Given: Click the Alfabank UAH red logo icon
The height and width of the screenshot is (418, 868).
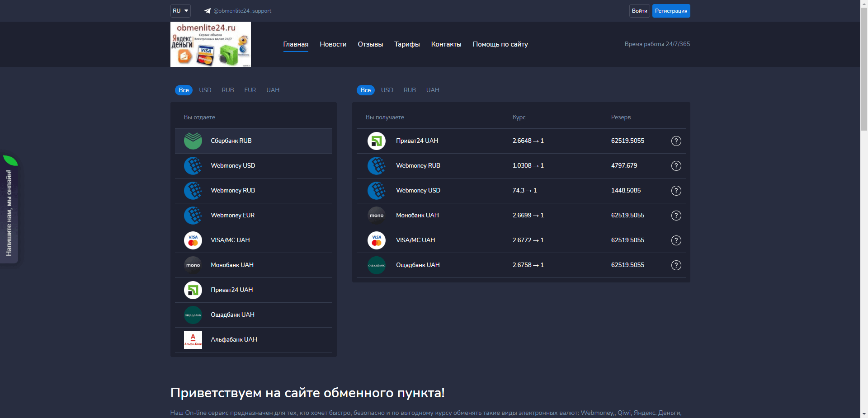Looking at the screenshot, I should [193, 340].
